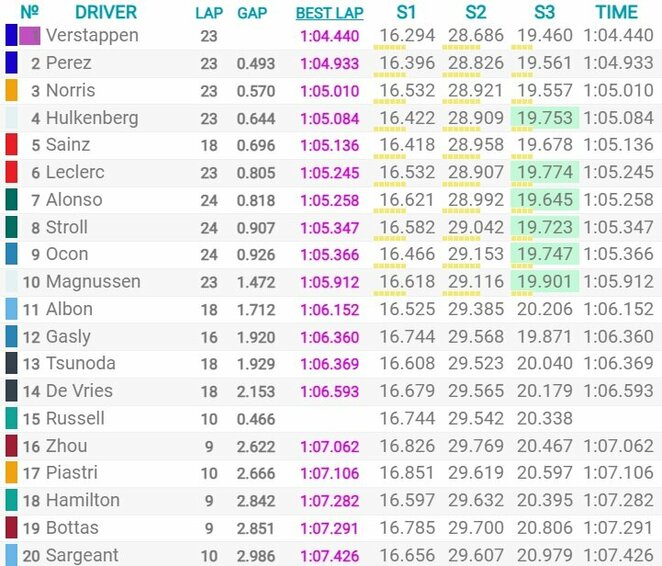Click Sargeant's best lap 1:07.426
The image size is (662, 566).
tap(329, 555)
